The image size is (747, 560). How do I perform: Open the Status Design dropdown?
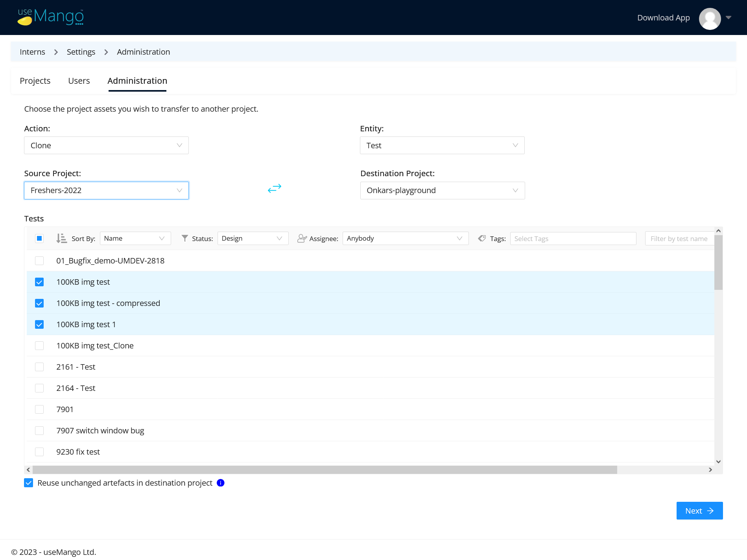point(253,238)
